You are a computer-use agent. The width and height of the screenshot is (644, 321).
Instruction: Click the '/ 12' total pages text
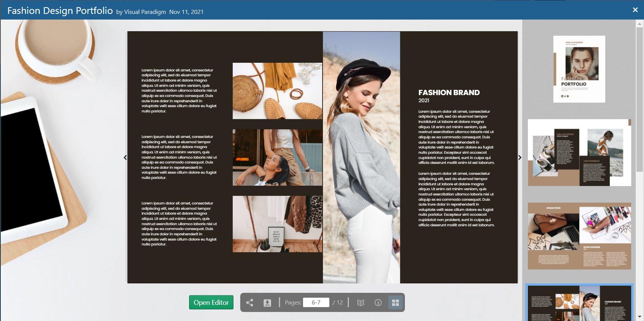338,303
